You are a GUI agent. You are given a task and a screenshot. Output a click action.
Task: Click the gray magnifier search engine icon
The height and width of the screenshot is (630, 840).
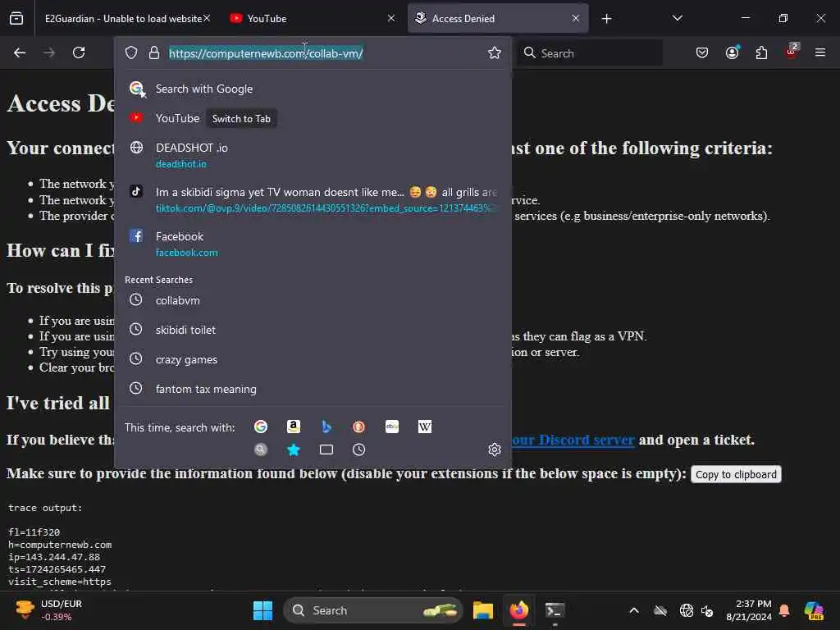[x=261, y=450]
